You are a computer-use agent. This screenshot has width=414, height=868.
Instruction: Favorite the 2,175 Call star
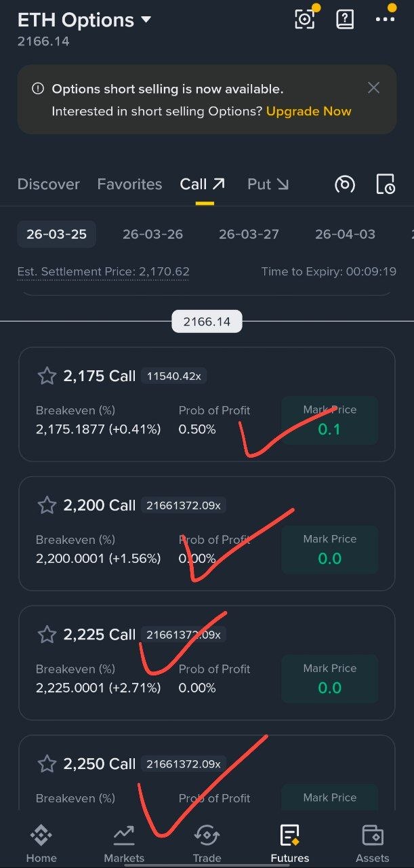coord(47,376)
